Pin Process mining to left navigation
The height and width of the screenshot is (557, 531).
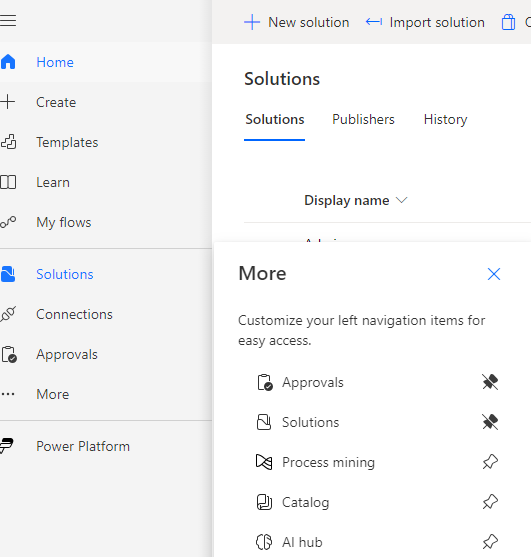tap(490, 462)
